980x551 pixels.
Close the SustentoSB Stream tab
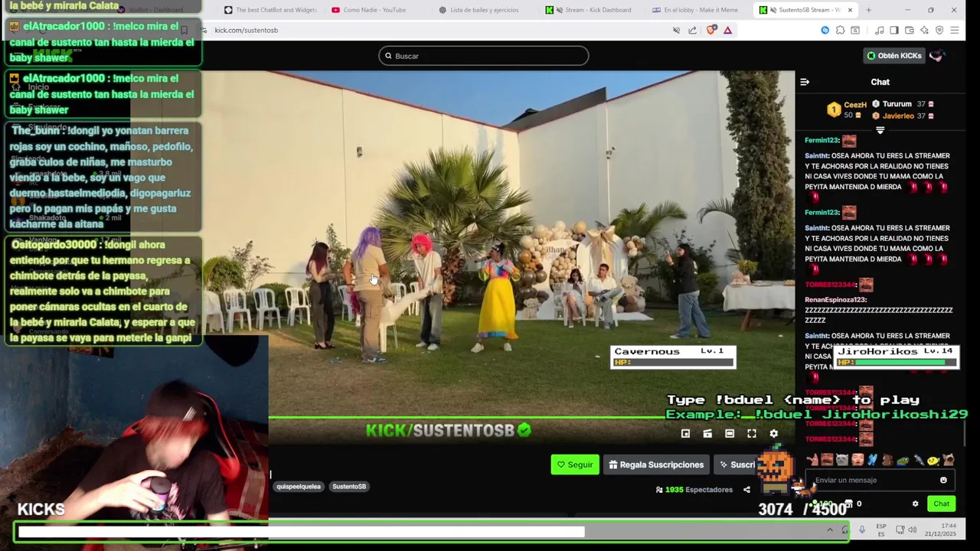click(x=849, y=10)
